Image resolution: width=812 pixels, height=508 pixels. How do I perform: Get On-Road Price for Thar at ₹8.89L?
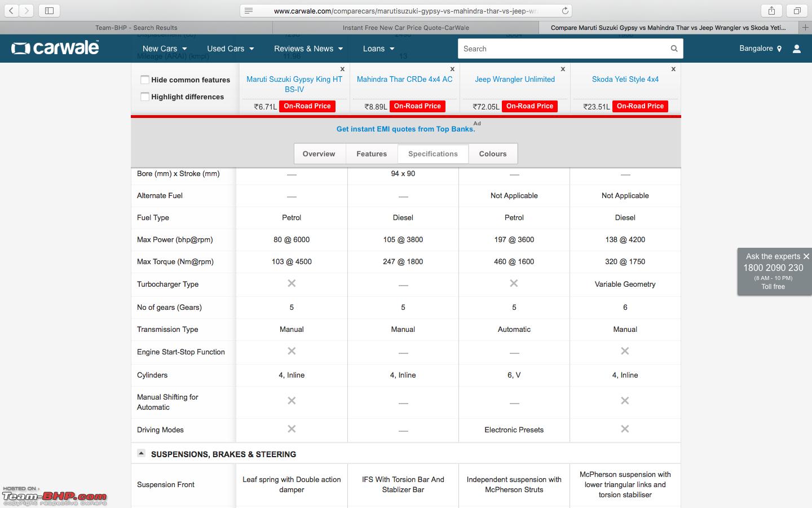[417, 106]
